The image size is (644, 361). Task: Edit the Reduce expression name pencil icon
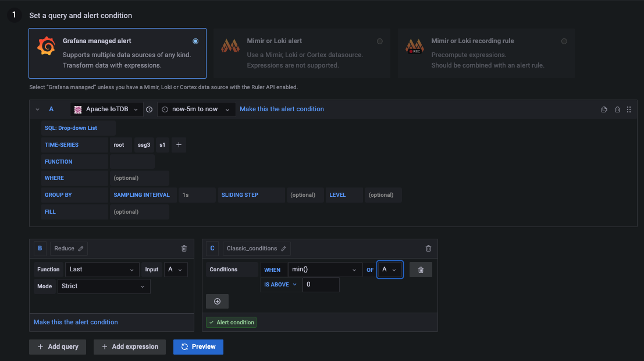(81, 249)
